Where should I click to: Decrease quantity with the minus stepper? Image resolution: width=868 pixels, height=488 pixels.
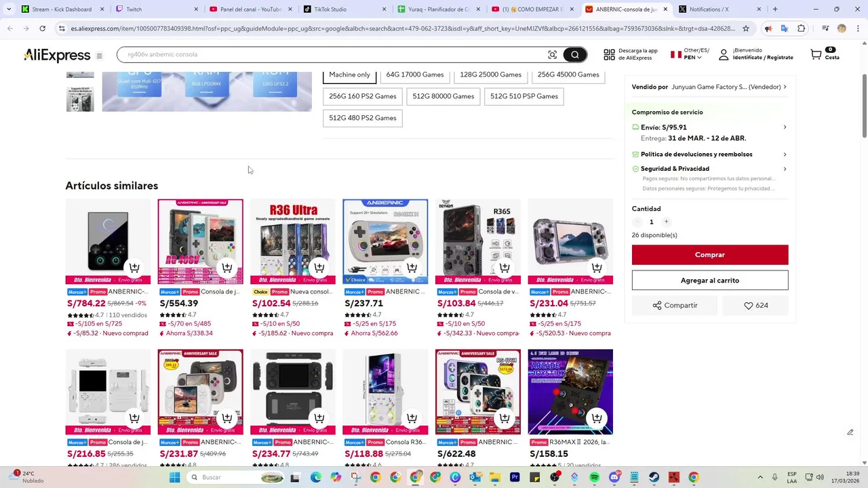click(x=637, y=222)
